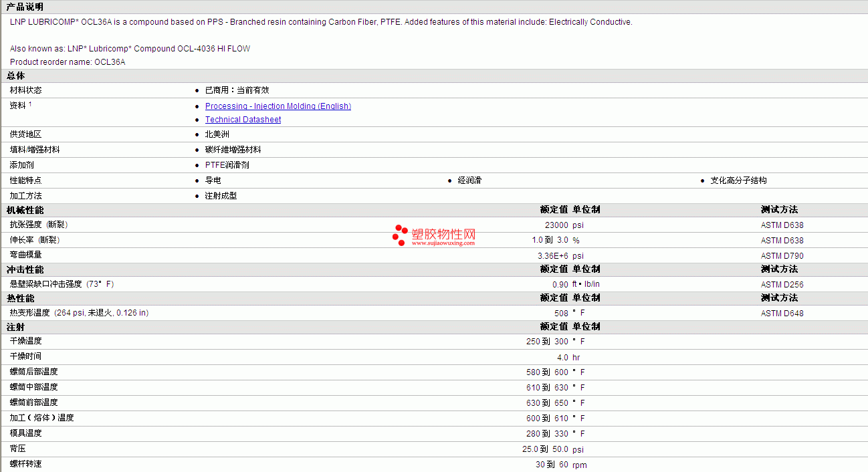Select the value 630 到 650

(x=547, y=403)
